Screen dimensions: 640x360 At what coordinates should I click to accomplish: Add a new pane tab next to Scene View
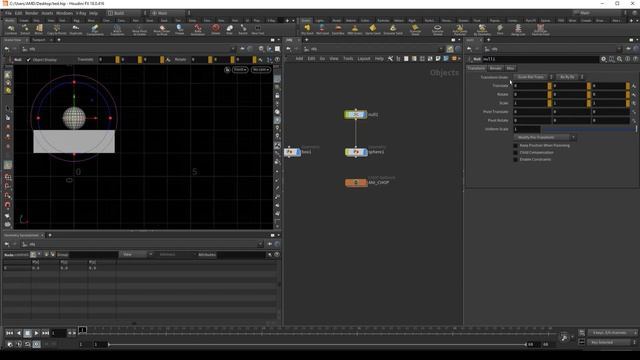click(59, 40)
